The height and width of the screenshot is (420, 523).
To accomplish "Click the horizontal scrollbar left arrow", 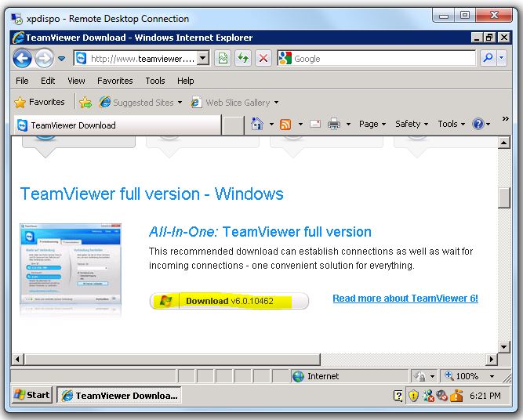I will [18, 360].
